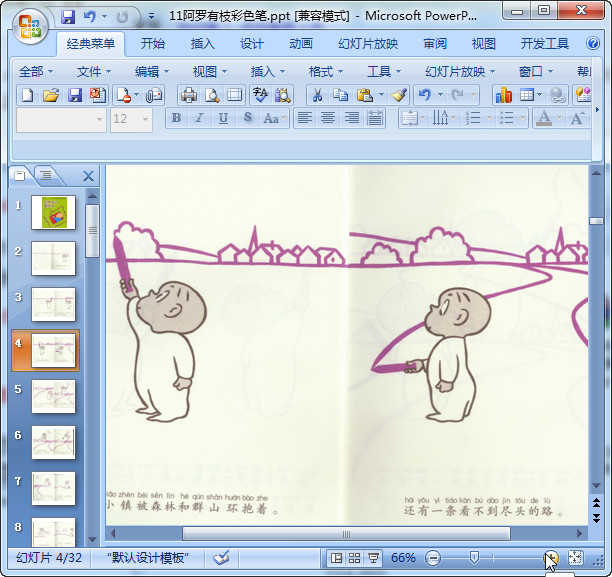612x577 pixels.
Task: Click zoom level 66% button
Action: (x=403, y=558)
